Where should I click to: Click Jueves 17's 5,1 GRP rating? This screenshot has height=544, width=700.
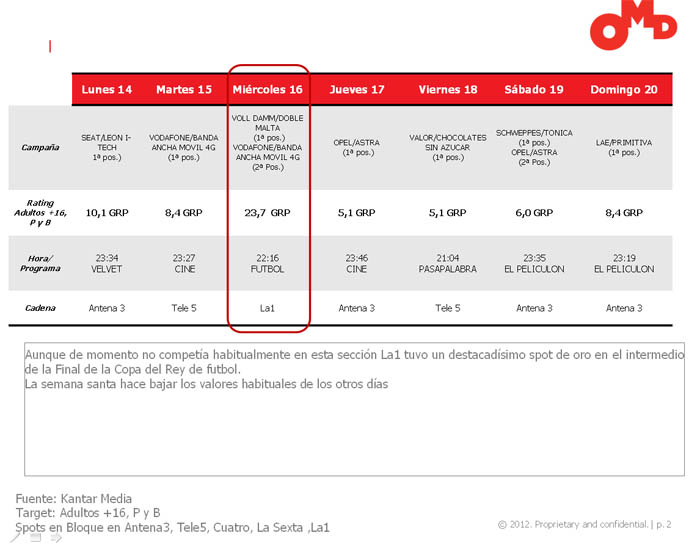point(357,213)
